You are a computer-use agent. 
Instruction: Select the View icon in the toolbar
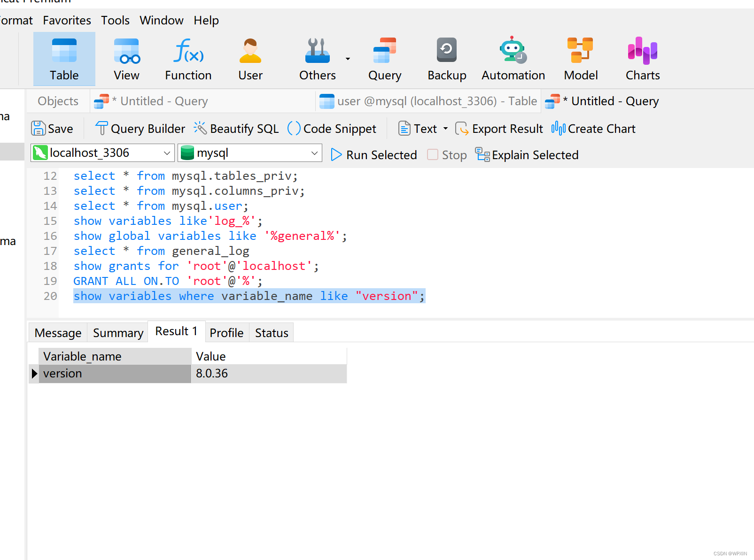[x=126, y=59]
